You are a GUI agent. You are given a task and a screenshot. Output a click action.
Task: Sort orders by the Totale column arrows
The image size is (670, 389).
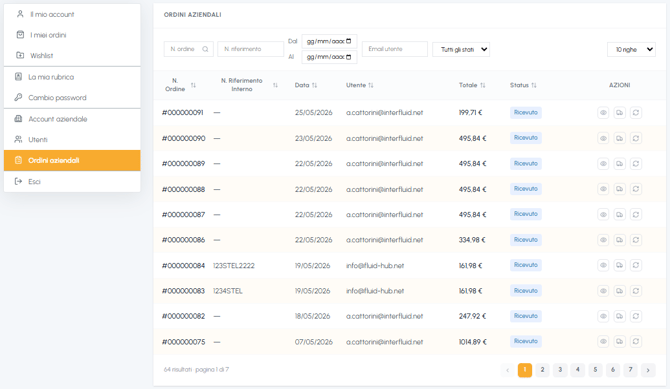point(483,85)
